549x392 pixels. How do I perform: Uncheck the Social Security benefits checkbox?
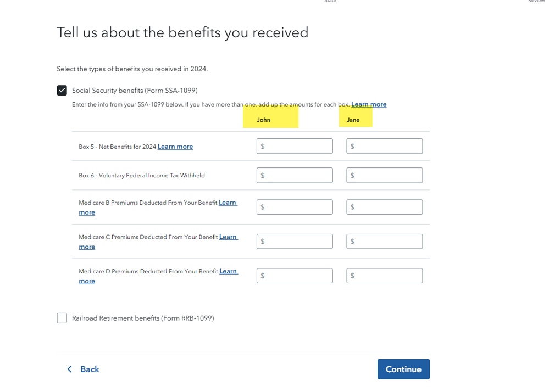coord(62,91)
